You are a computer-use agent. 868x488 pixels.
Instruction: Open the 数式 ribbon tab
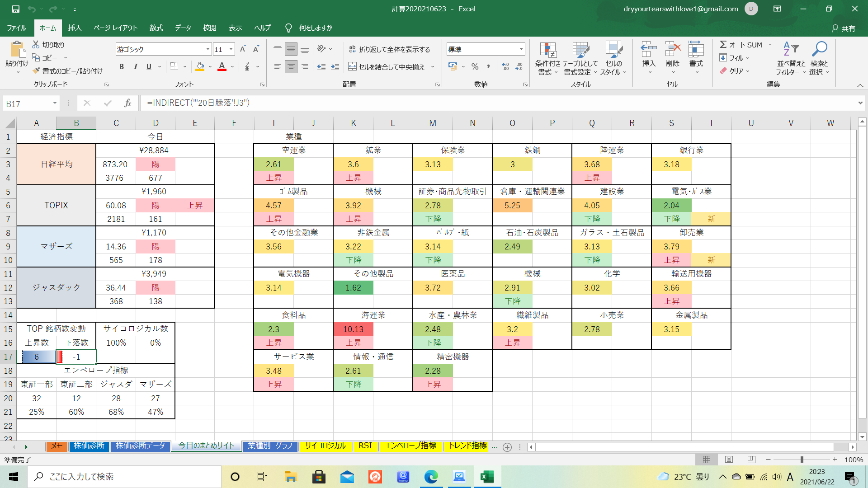(156, 28)
